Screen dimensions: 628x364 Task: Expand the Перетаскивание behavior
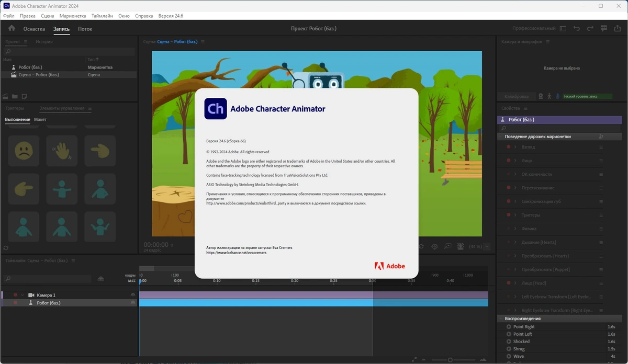(x=515, y=188)
